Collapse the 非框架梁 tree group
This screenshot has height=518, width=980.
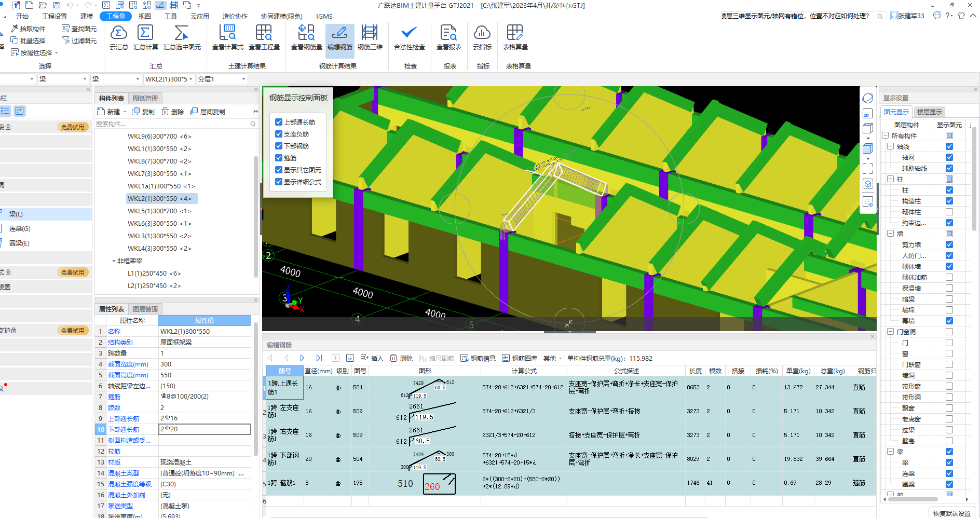click(114, 261)
